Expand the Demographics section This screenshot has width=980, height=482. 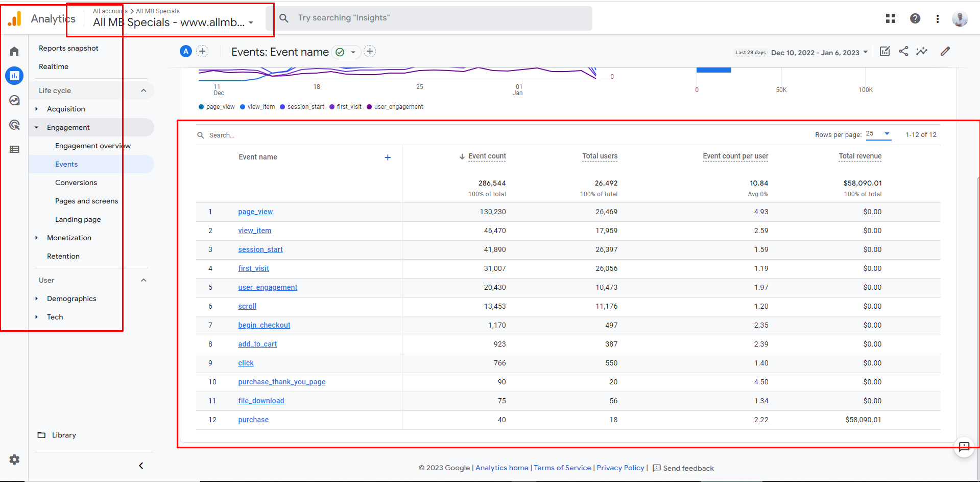pos(71,299)
